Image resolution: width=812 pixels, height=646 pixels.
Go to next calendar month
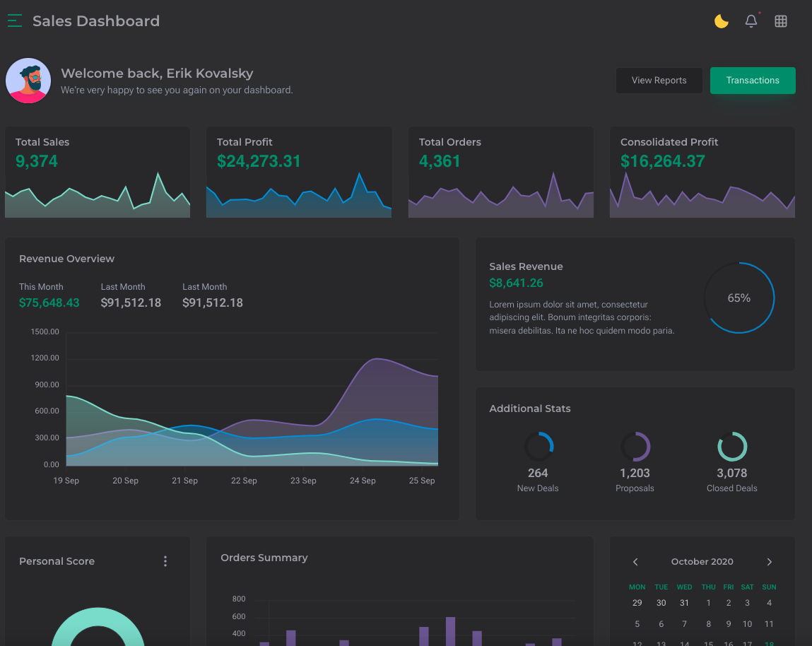[770, 562]
